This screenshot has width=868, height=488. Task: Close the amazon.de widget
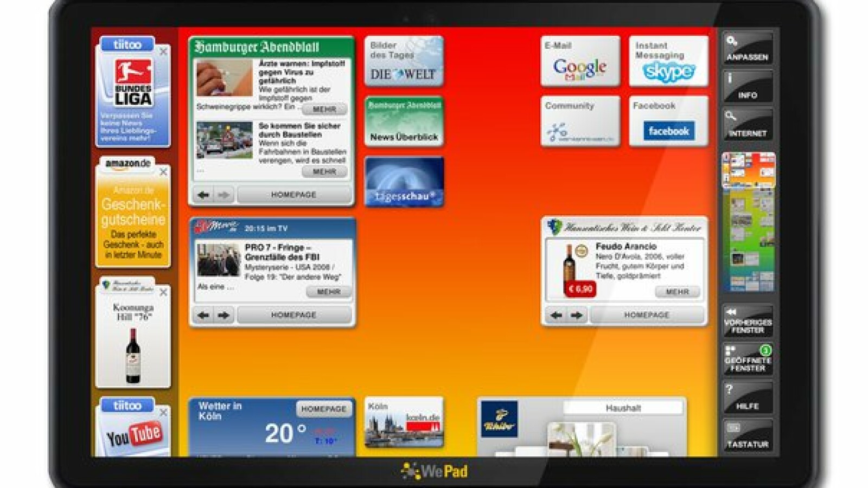[x=163, y=172]
